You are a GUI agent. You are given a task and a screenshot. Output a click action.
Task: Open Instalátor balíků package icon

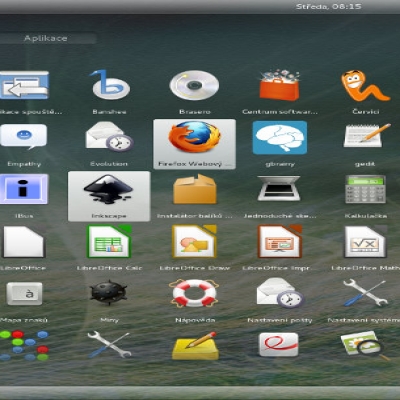tap(194, 189)
